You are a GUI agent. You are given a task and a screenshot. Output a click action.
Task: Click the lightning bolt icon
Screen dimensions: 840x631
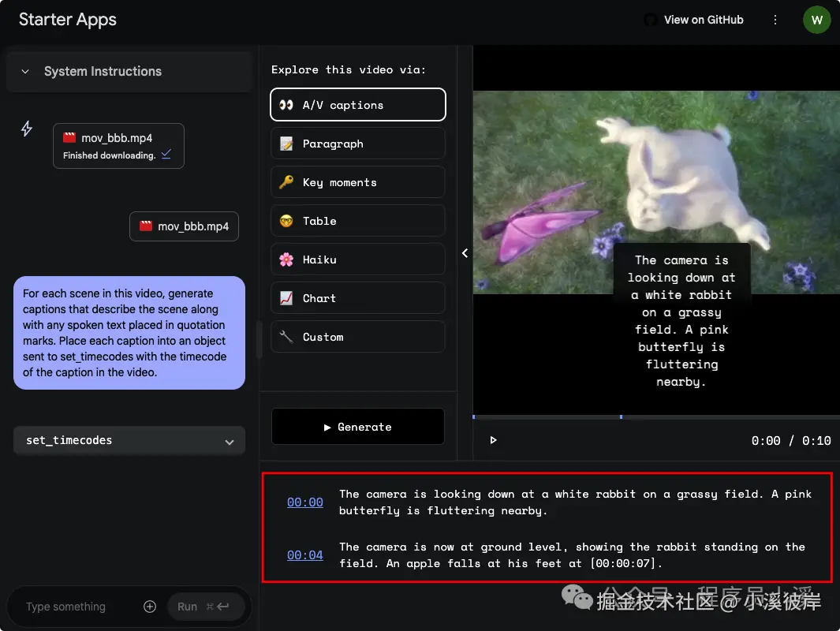(27, 129)
